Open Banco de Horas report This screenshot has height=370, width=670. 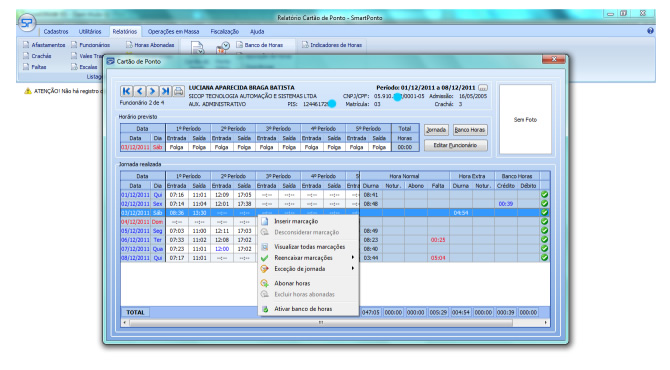pos(259,45)
